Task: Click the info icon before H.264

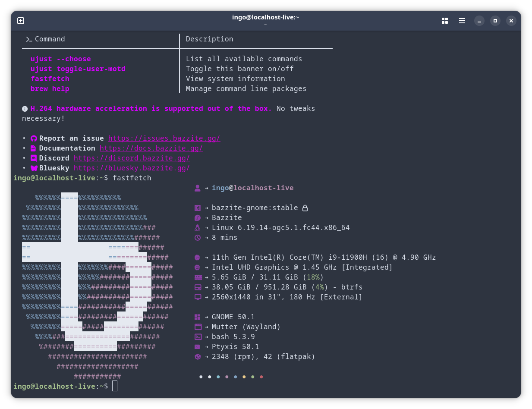Action: tap(25, 109)
